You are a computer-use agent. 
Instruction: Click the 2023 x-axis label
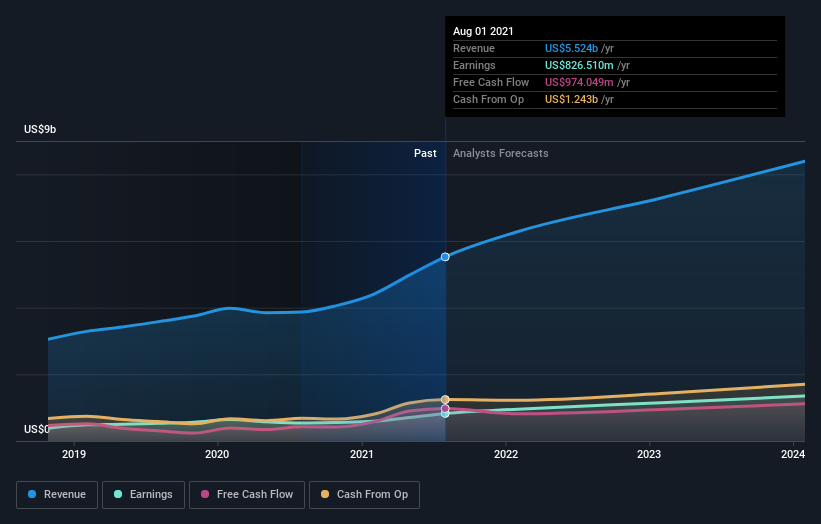tap(649, 454)
